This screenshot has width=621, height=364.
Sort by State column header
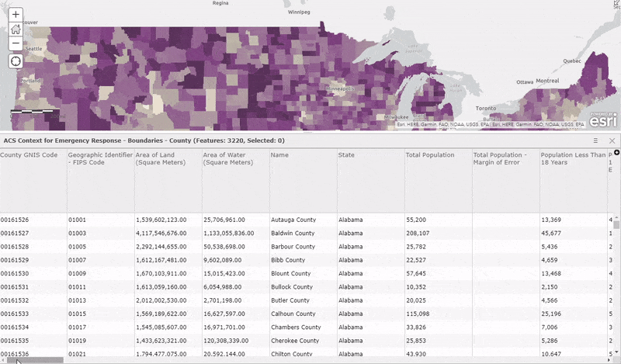(346, 155)
